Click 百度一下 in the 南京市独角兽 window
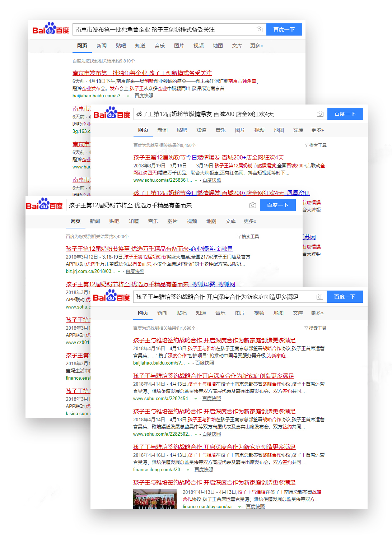 tap(284, 29)
